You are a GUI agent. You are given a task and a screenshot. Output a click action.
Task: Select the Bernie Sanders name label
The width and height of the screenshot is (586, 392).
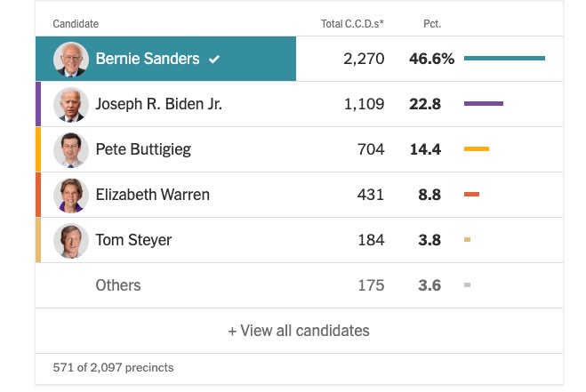click(x=147, y=59)
